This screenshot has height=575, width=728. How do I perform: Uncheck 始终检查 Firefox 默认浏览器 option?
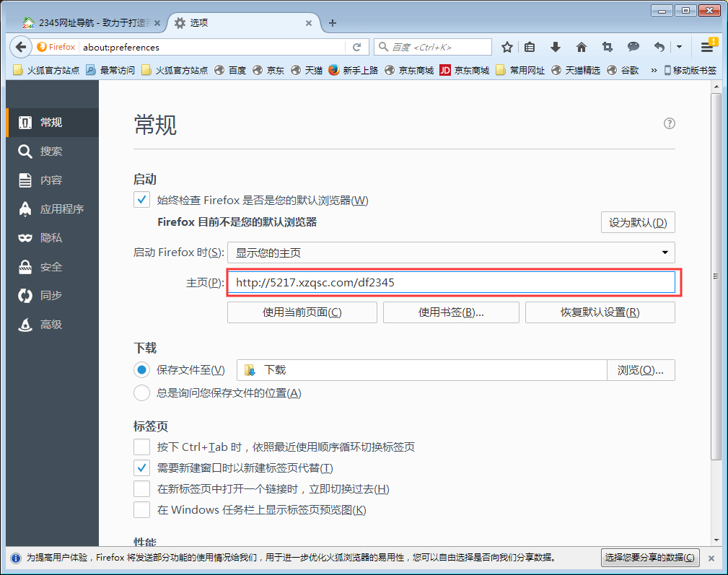pos(142,200)
